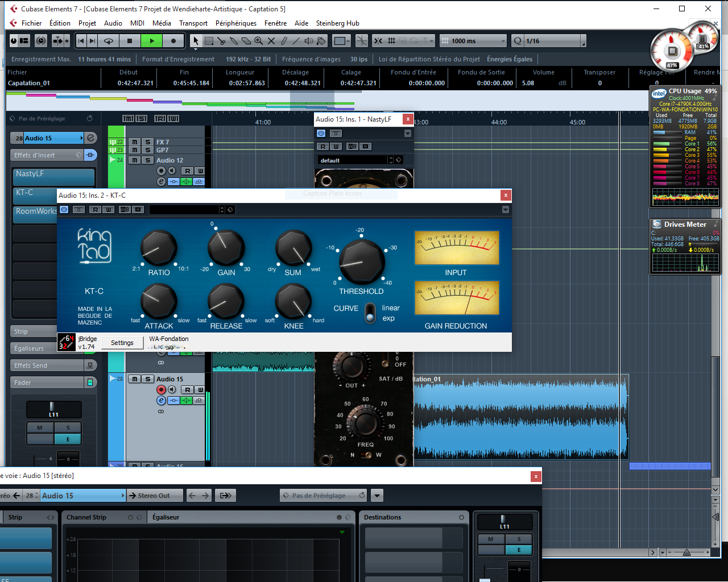Screen dimensions: 728x582
Task: Open the Édition menu
Action: tap(60, 23)
